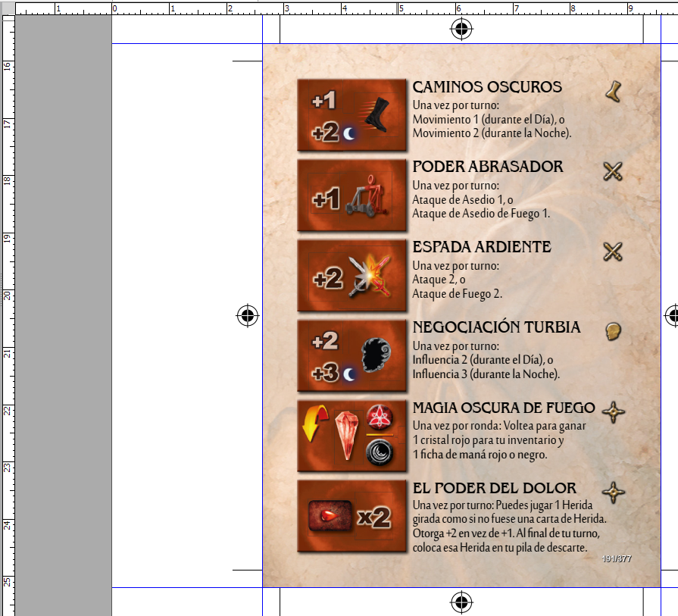This screenshot has width=678, height=616.
Task: Click text 'Influencia 3 (durante la Noche).'
Action: click(486, 374)
